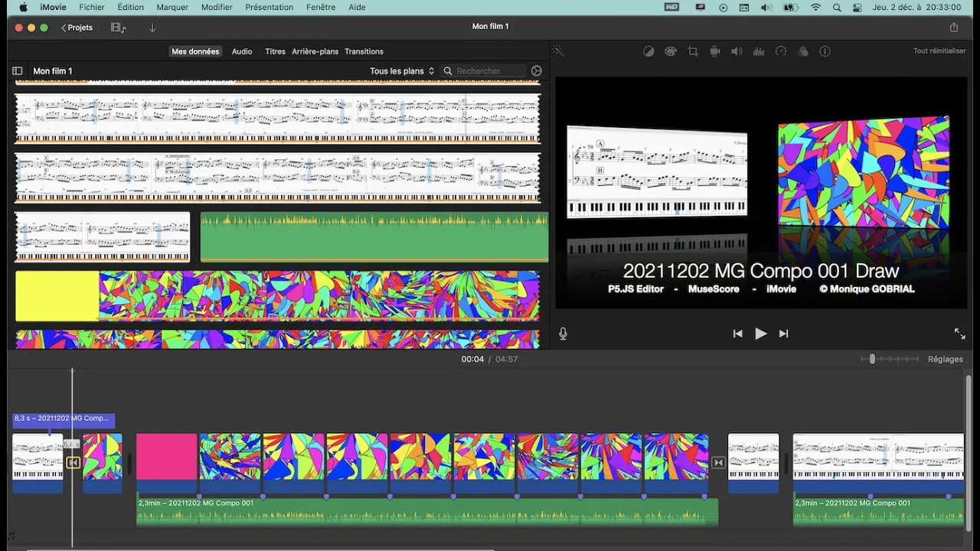Open the clip filter and audio effects tool
The width and height of the screenshot is (980, 551).
(x=803, y=51)
